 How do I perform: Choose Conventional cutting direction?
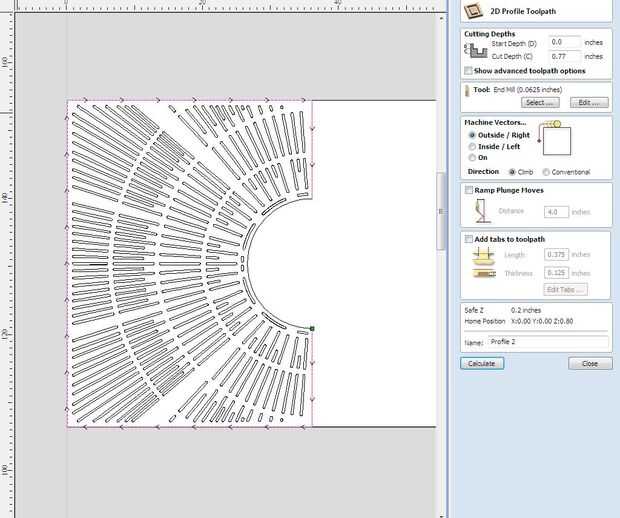[546, 172]
